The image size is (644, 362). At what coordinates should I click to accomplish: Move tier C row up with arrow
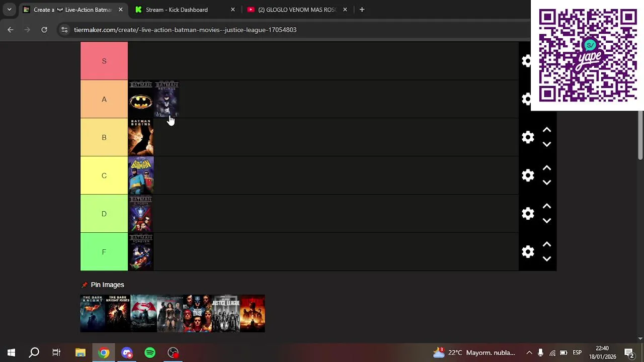point(547,168)
